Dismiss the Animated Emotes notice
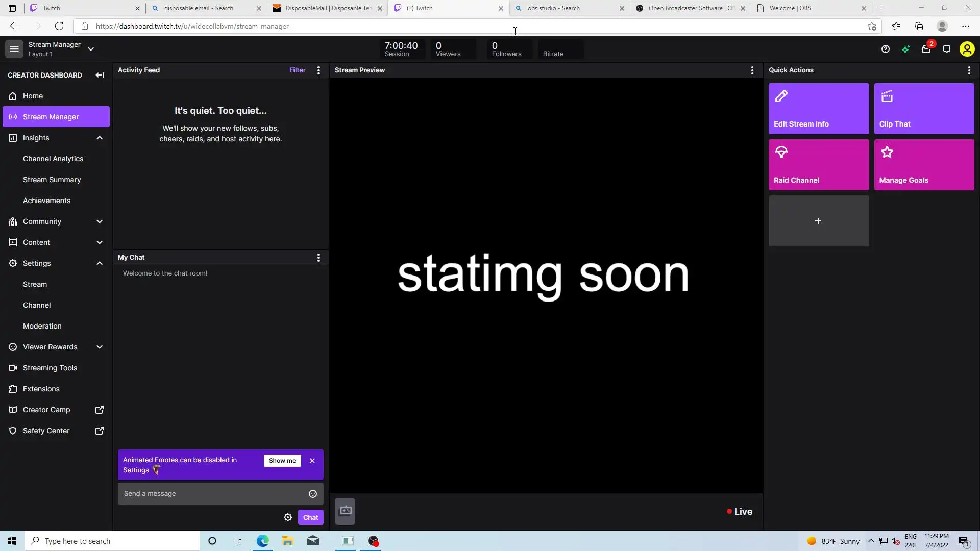Image resolution: width=980 pixels, height=551 pixels. (312, 461)
